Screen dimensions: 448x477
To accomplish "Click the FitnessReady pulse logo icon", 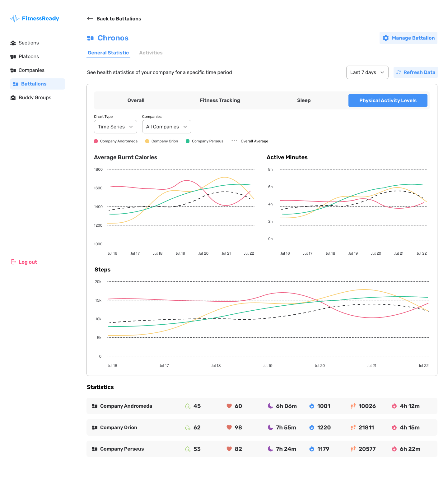I will (15, 19).
